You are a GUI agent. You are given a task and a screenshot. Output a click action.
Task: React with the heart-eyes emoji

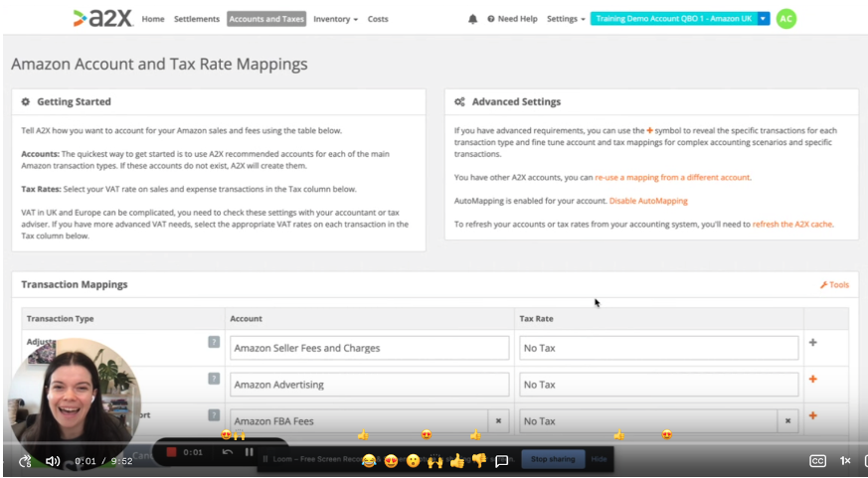(x=391, y=460)
